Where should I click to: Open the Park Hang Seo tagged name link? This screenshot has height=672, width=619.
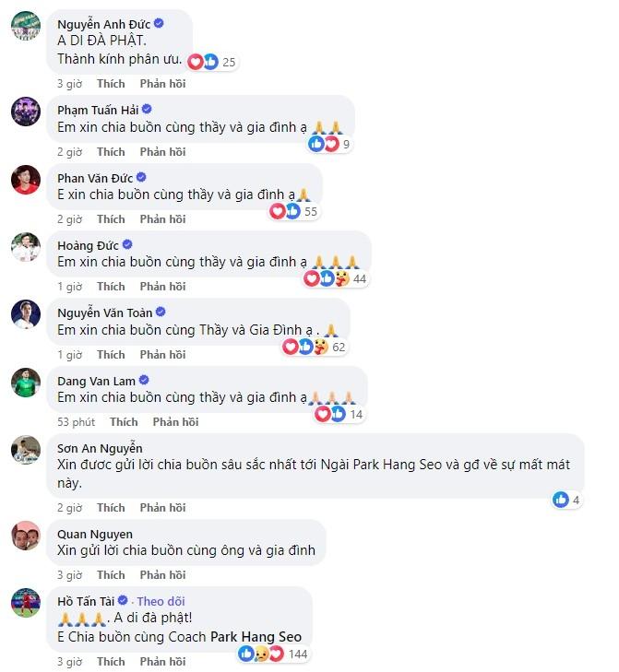tap(256, 636)
